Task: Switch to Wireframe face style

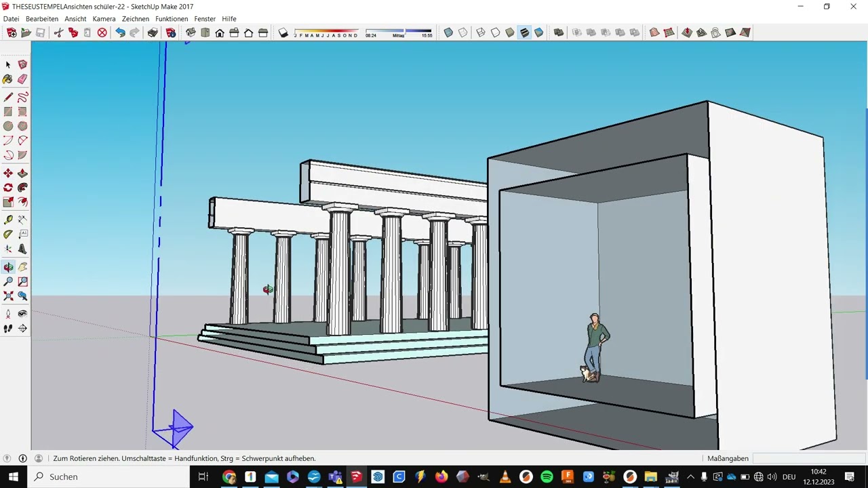Action: (481, 33)
